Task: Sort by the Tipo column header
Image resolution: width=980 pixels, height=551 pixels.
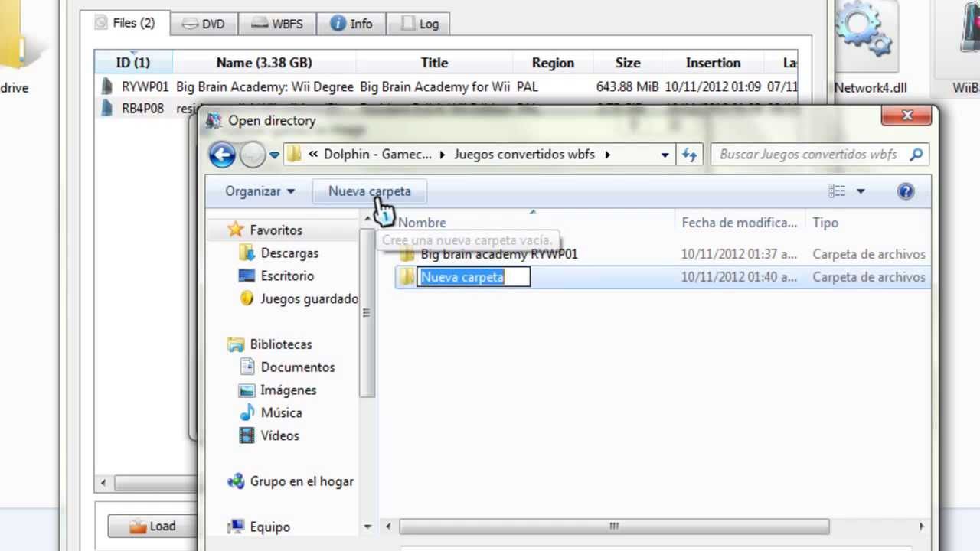Action: [825, 223]
